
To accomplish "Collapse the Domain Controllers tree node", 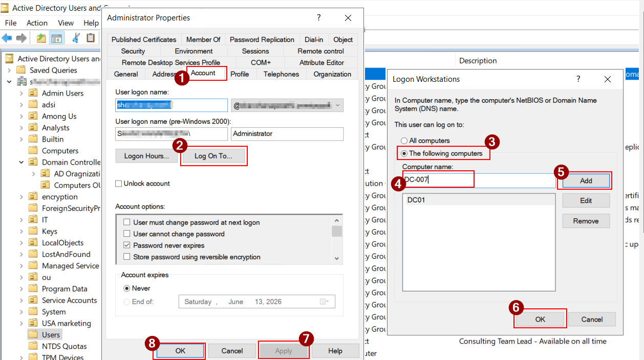I will coord(22,162).
